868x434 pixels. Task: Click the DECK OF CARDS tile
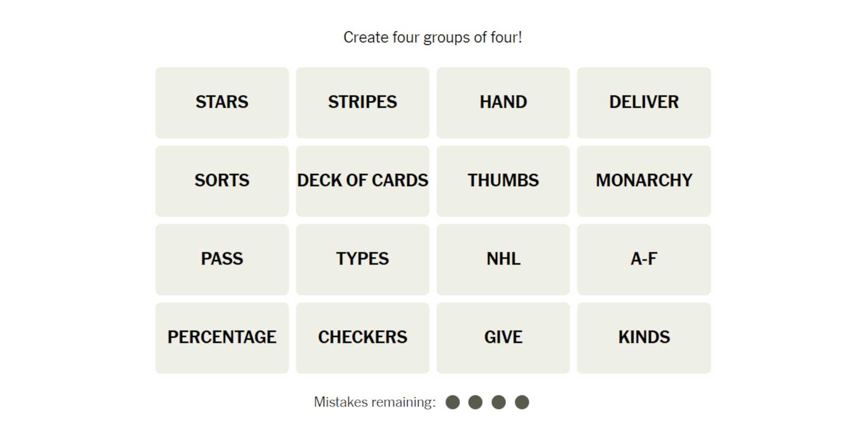[362, 181]
